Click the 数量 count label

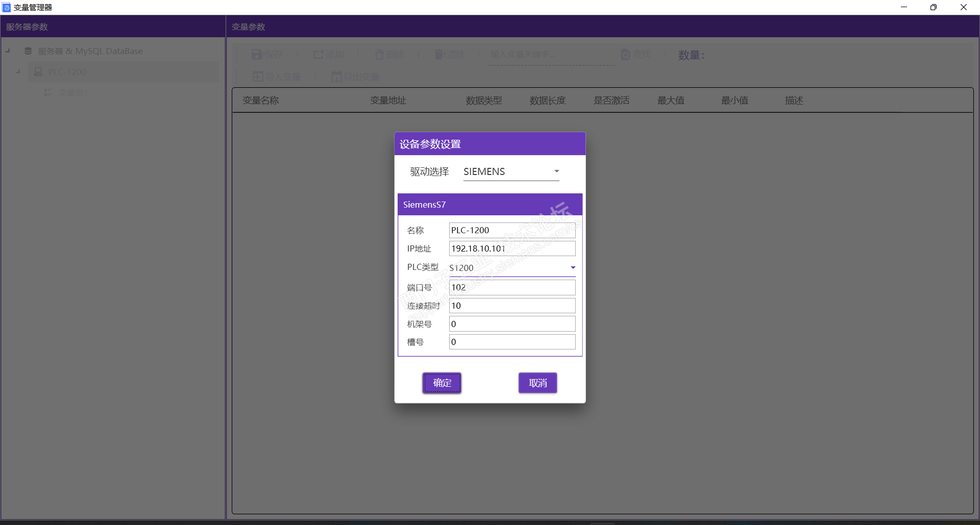coord(691,55)
